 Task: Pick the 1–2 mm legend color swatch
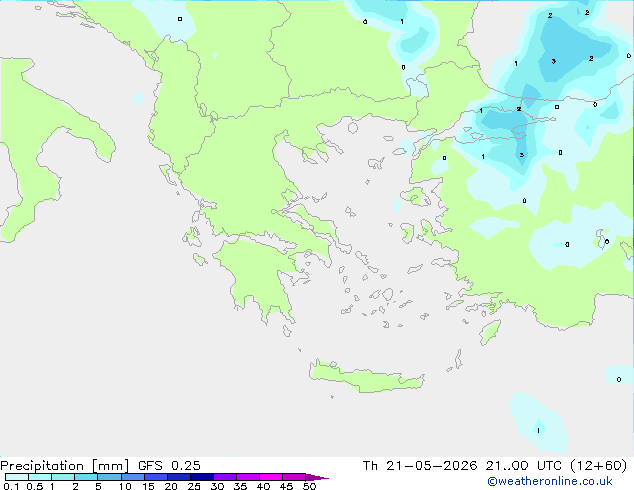pos(63,477)
